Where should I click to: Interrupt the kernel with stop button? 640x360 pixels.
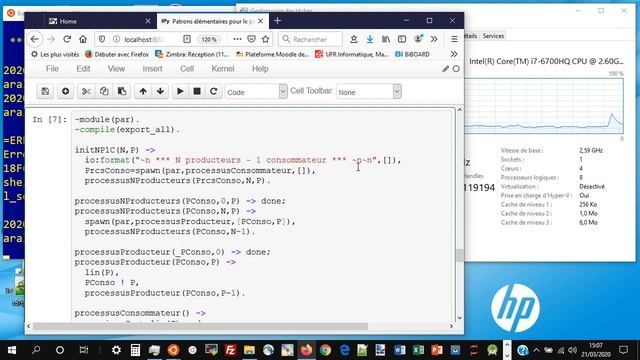pyautogui.click(x=197, y=91)
